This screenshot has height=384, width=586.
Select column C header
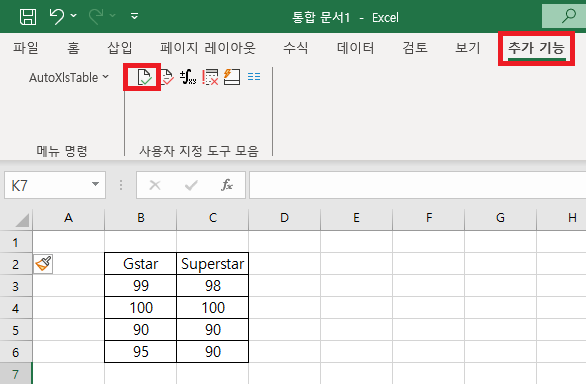click(213, 218)
